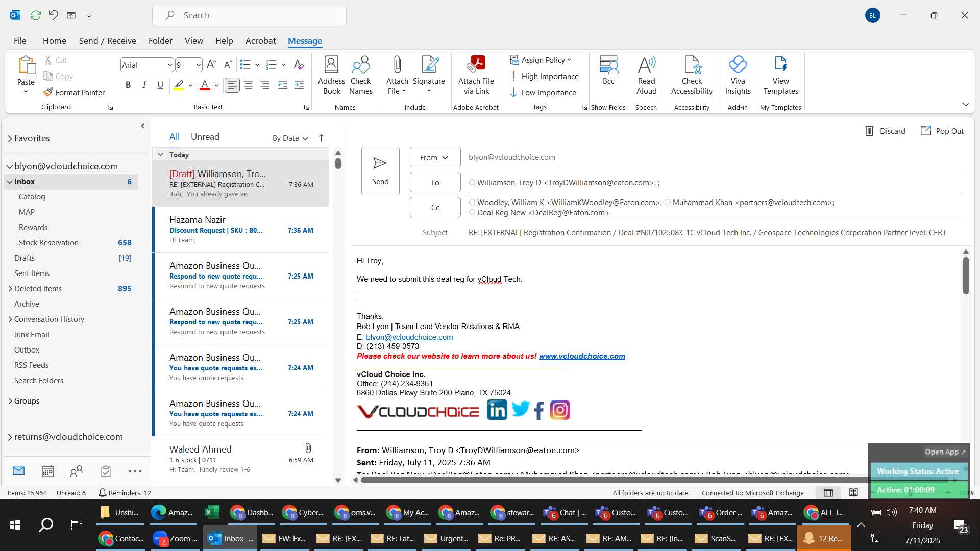
Task: Select Deal Reg New recipient presence circle
Action: (x=472, y=212)
